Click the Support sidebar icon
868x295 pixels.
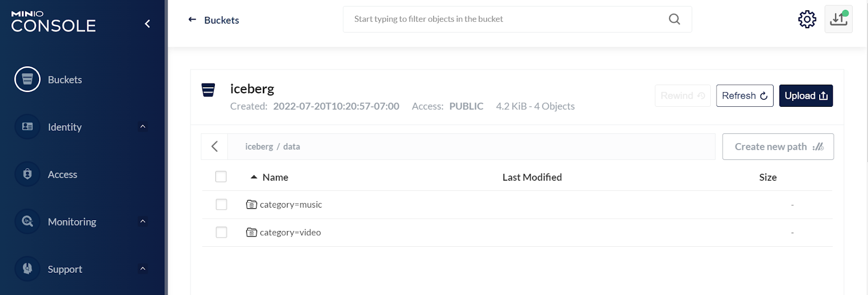tap(27, 269)
